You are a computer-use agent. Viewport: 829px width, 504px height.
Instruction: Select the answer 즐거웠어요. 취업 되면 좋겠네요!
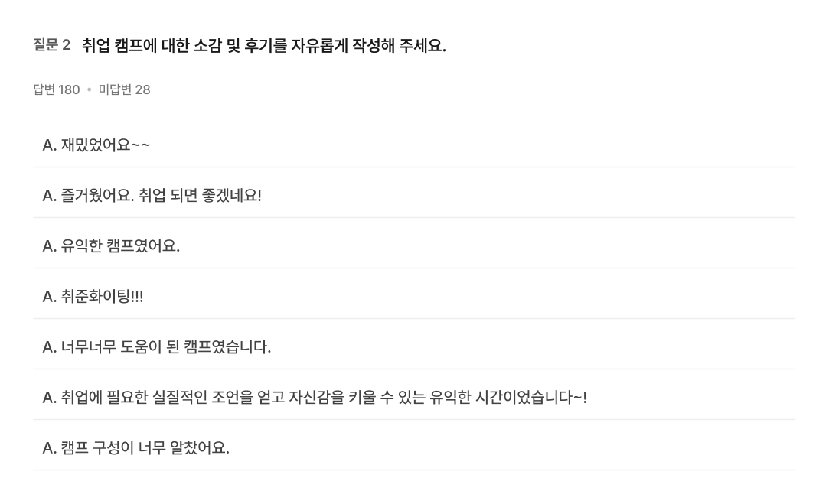414,196
